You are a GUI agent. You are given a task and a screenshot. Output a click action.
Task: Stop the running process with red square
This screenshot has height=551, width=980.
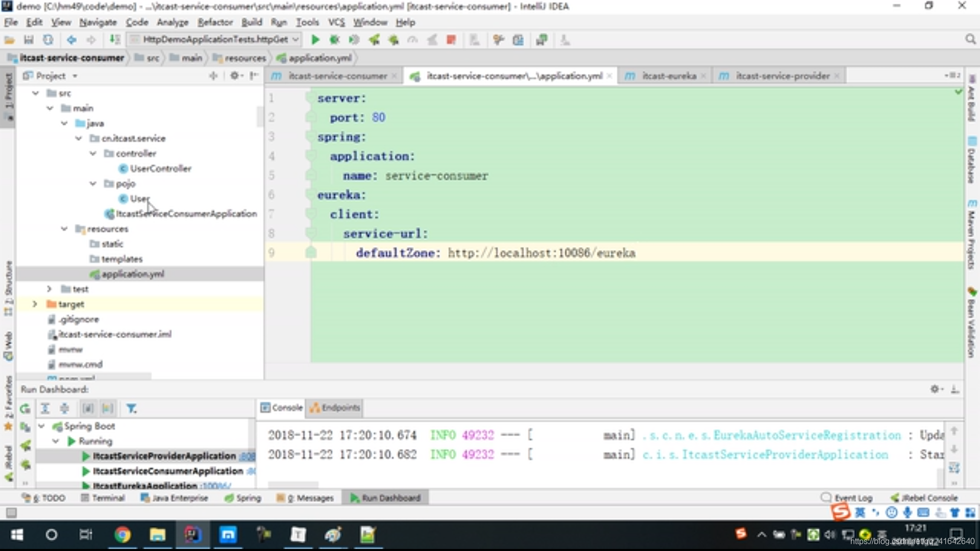click(451, 40)
